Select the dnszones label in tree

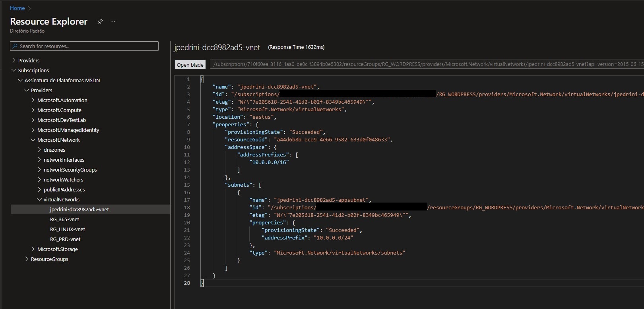tap(54, 150)
